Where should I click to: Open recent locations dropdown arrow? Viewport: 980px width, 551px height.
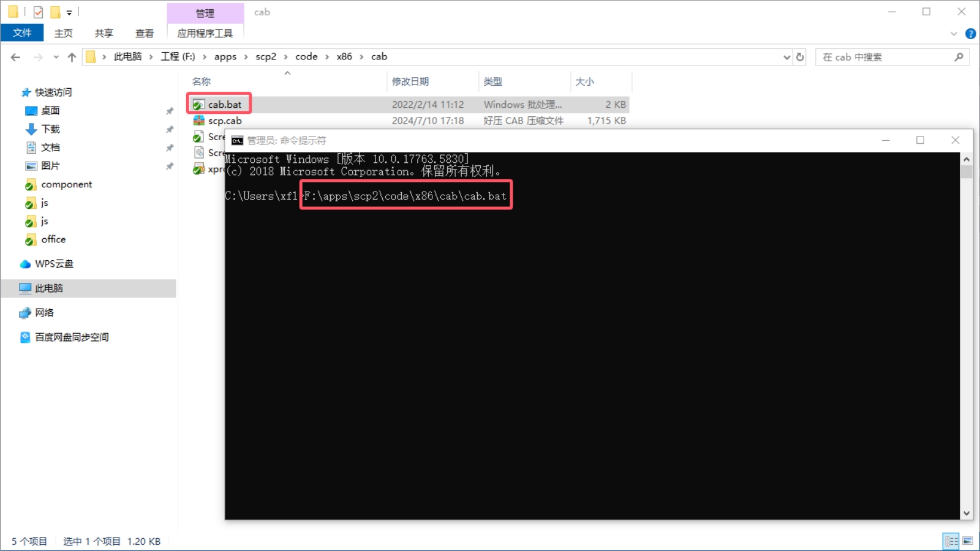(56, 57)
